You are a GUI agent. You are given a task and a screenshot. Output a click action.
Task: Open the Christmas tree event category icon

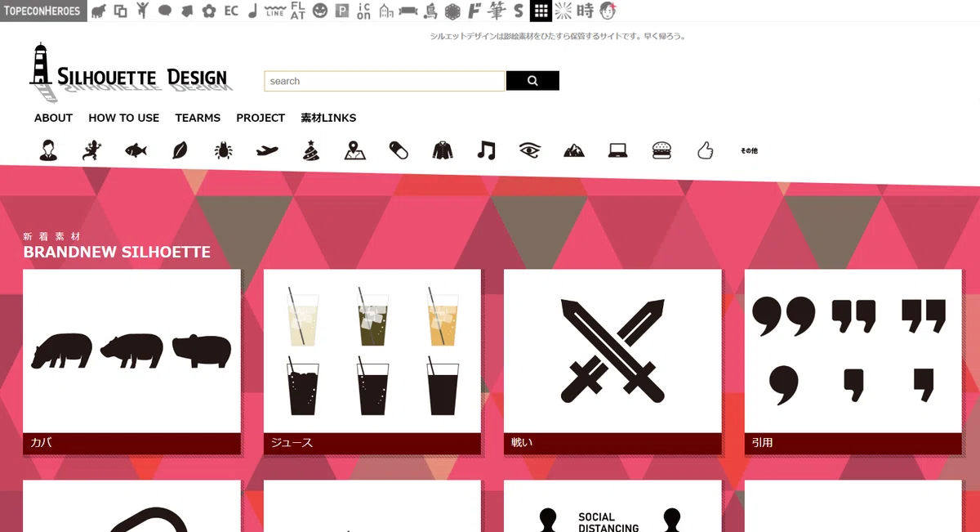(x=311, y=150)
